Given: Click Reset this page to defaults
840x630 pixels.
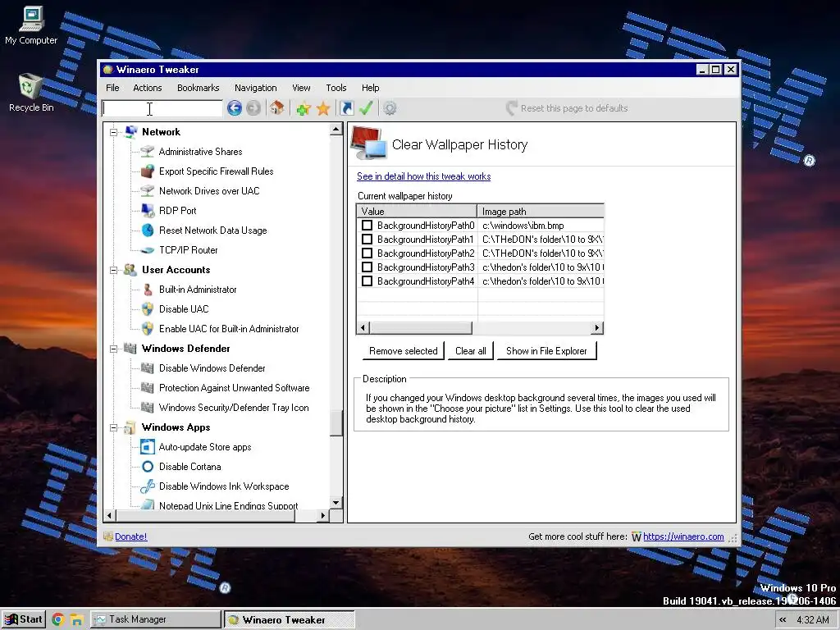Looking at the screenshot, I should pos(568,108).
